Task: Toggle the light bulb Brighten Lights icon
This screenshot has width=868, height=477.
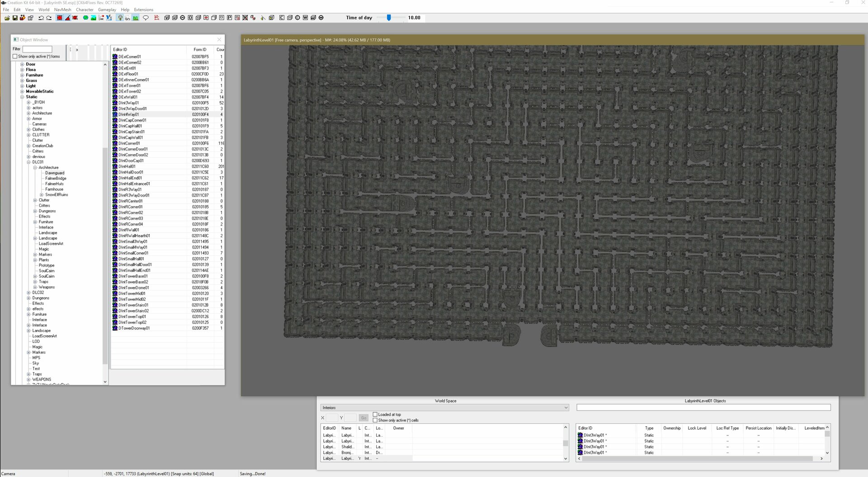Action: 120,18
